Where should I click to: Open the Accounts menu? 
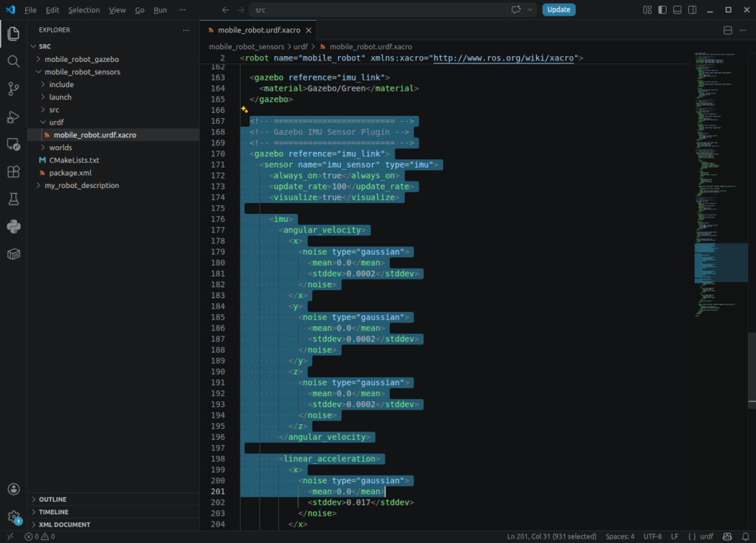pos(13,489)
